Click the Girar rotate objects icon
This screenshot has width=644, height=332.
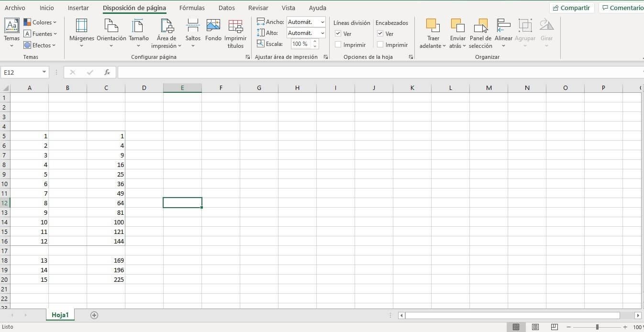coord(546,25)
